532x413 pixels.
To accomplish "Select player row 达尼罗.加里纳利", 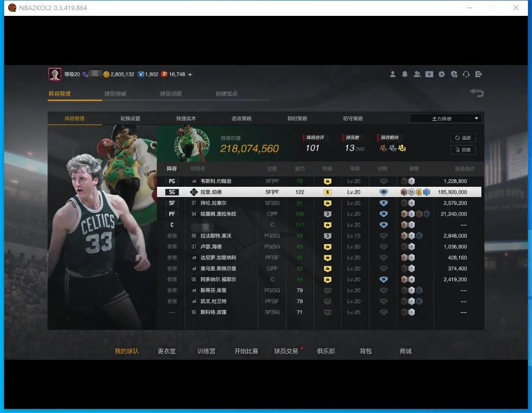I will pos(319,257).
